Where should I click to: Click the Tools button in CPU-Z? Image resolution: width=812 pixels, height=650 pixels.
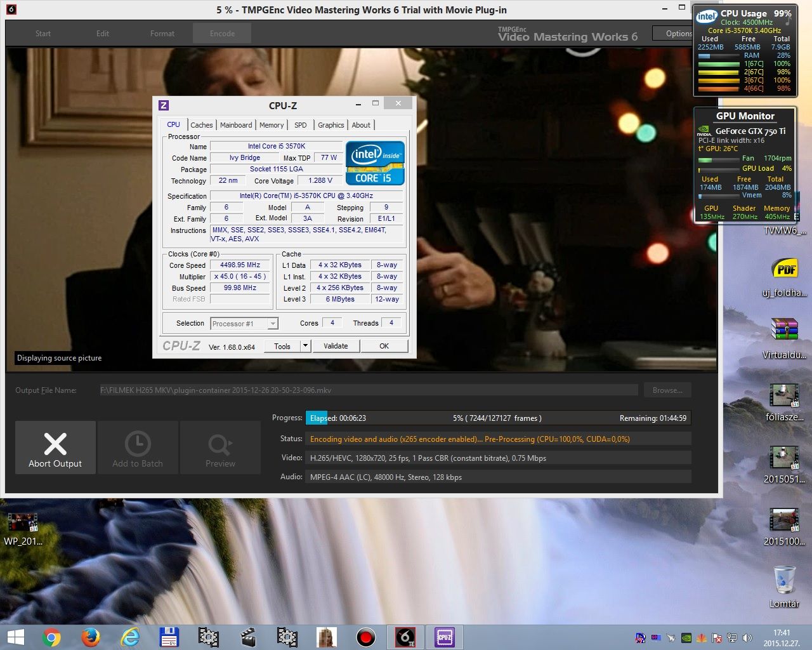point(282,346)
